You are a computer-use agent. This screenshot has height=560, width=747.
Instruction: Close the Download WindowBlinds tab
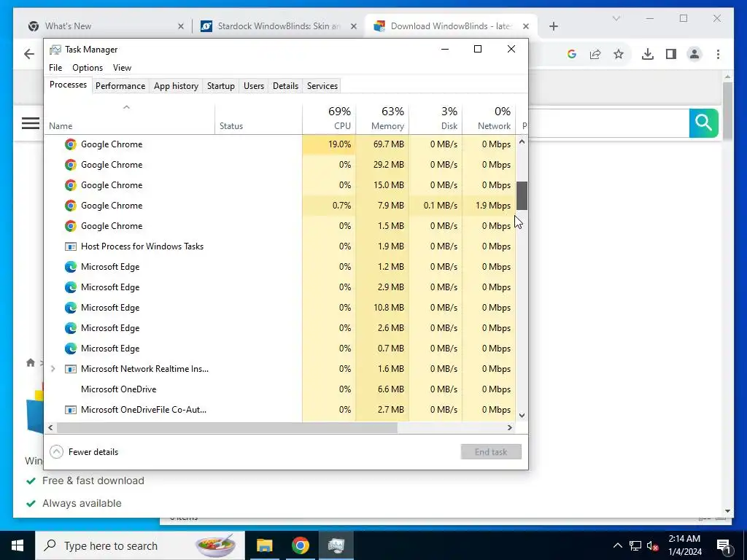(x=525, y=27)
